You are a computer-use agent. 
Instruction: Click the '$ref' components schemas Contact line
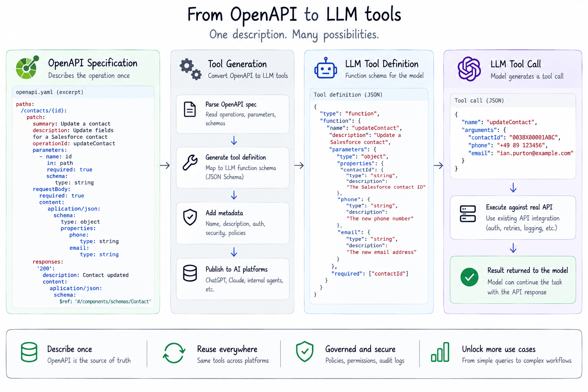105,302
